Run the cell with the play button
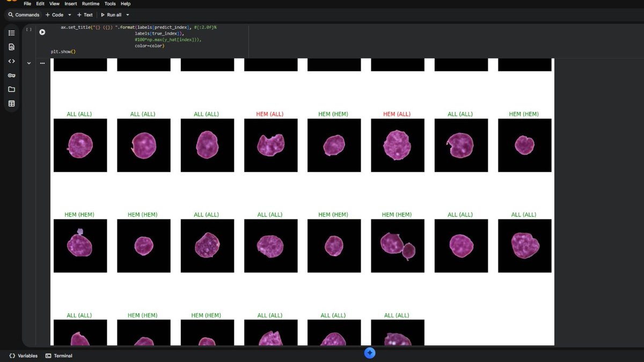This screenshot has width=644, height=362. click(x=42, y=32)
